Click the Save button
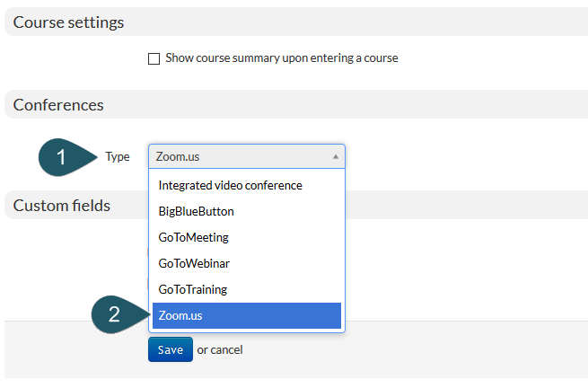Image resolution: width=588 pixels, height=388 pixels. [171, 349]
